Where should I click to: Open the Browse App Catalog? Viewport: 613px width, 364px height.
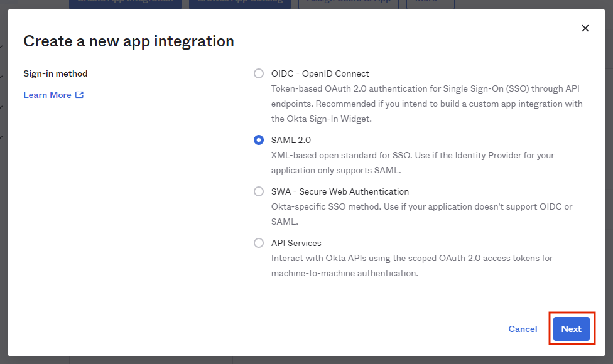(x=240, y=3)
